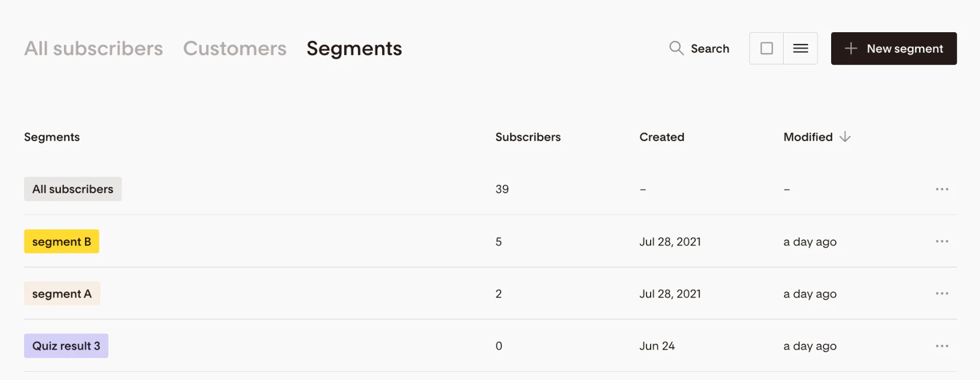Open the Search text link
The image size is (980, 380).
coord(710,49)
